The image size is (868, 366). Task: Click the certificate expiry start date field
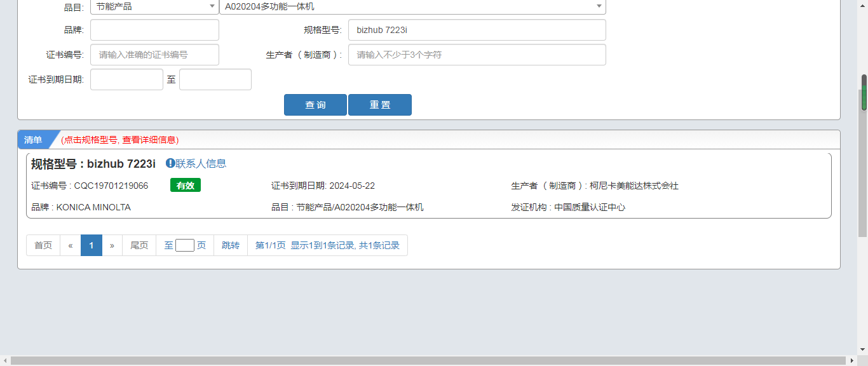(x=126, y=79)
